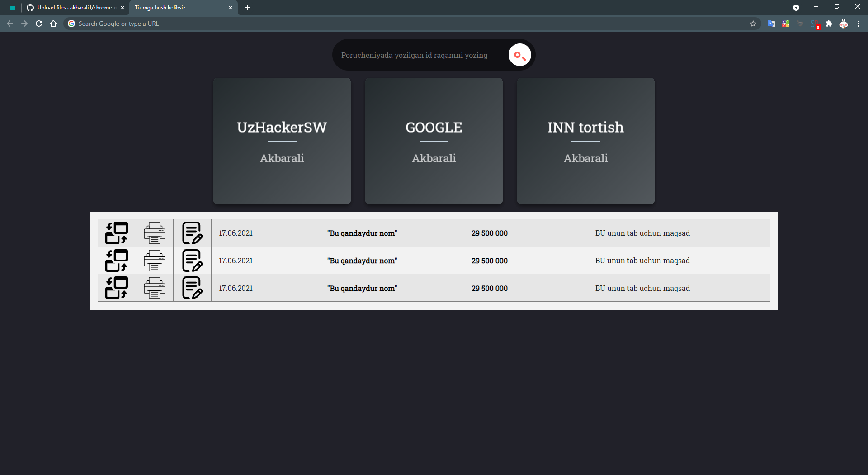The width and height of the screenshot is (868, 475).
Task: Click the edit document icon in the third table row
Action: pos(192,288)
